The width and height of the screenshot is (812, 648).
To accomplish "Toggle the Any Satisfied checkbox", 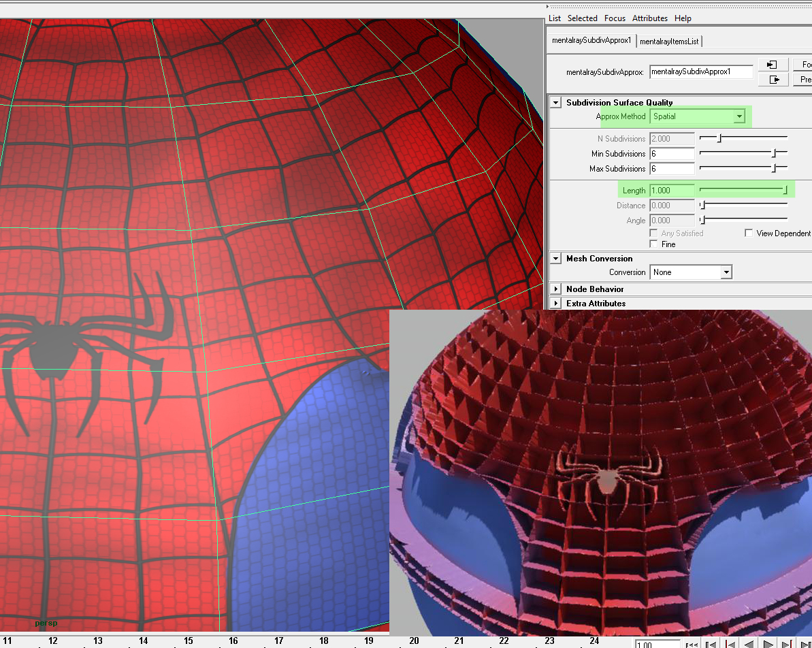I will tap(653, 233).
